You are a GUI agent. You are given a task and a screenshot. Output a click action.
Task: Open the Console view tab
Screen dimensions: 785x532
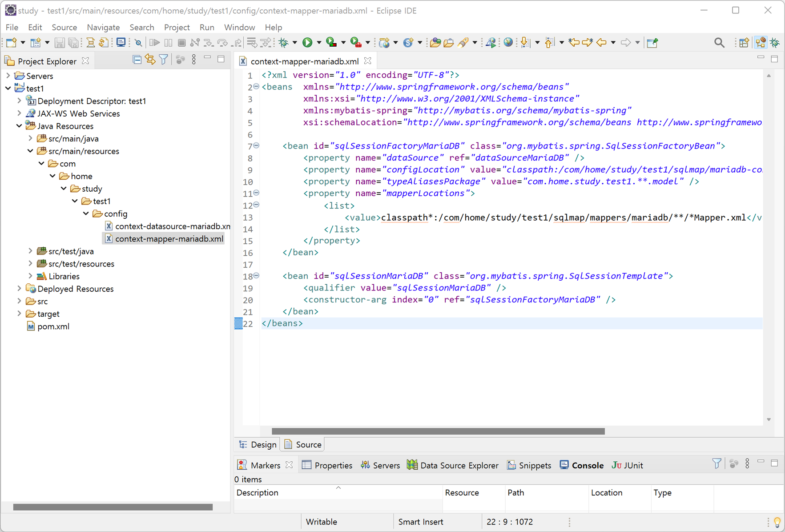(x=582, y=465)
